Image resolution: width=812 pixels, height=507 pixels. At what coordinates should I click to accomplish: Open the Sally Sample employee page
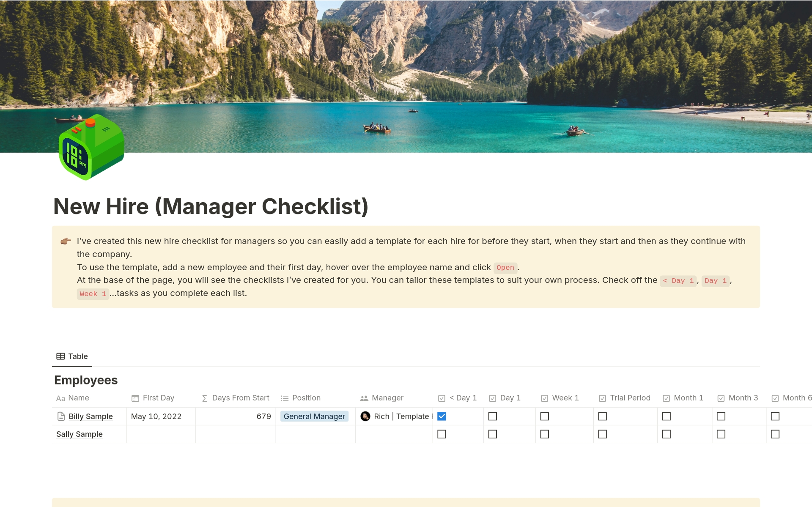coord(80,434)
